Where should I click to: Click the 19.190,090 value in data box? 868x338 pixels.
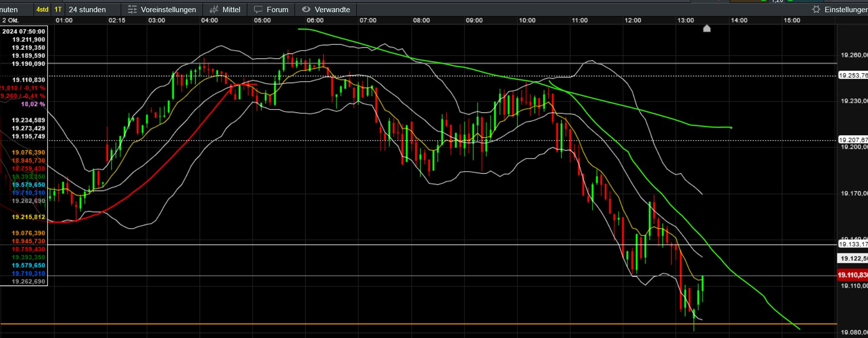point(29,64)
